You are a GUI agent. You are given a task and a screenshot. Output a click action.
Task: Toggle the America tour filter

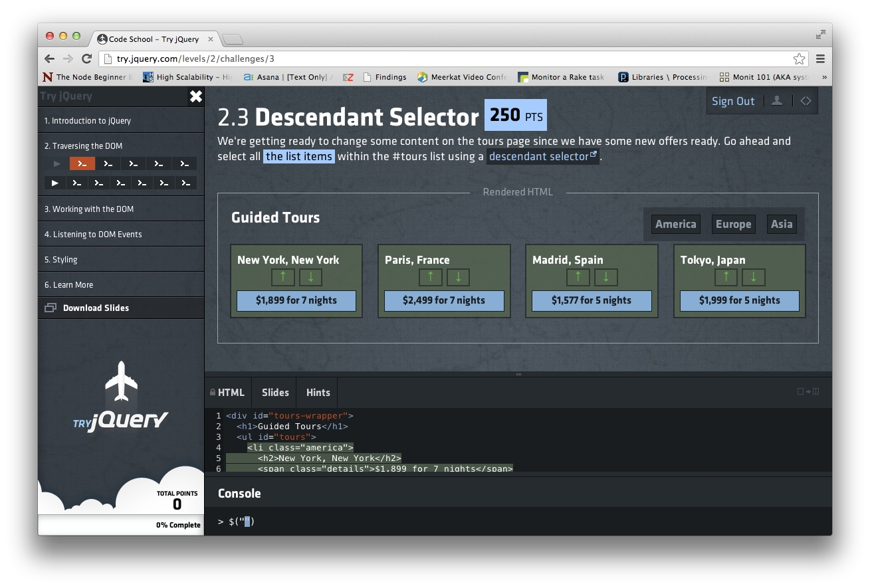[675, 224]
